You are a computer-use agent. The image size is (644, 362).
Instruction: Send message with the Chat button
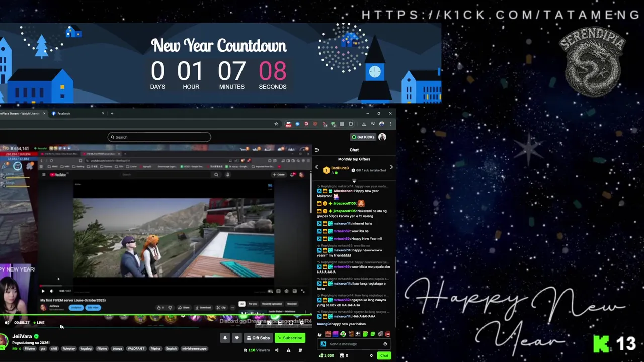pyautogui.click(x=384, y=356)
